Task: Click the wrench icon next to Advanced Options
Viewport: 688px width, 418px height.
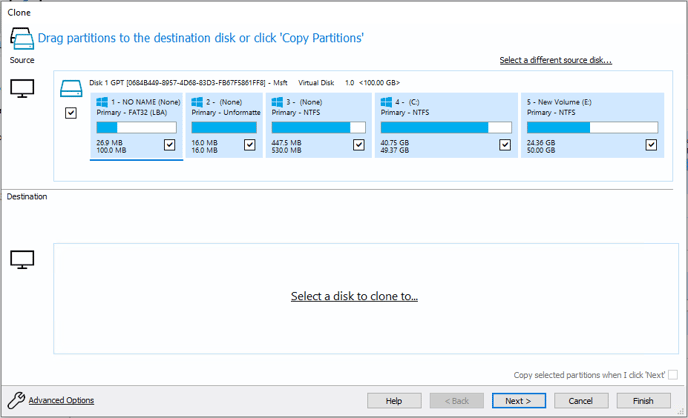Action: pos(16,400)
